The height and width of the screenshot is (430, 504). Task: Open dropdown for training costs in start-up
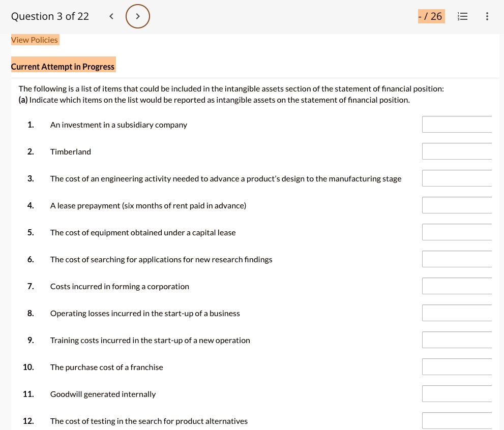[x=457, y=340]
